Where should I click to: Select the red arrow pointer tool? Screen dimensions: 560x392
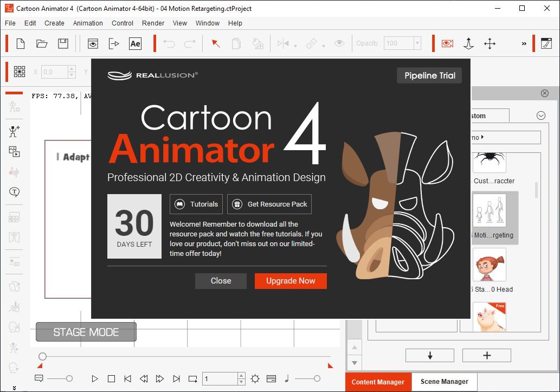pyautogui.click(x=216, y=43)
